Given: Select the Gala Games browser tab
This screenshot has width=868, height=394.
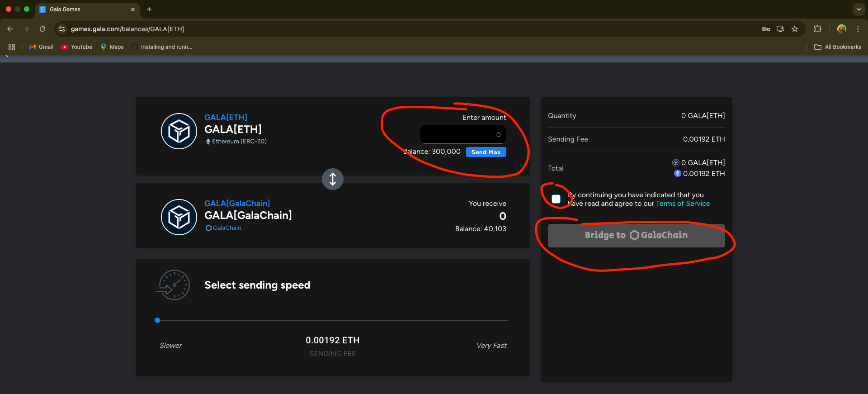Looking at the screenshot, I should pos(87,9).
